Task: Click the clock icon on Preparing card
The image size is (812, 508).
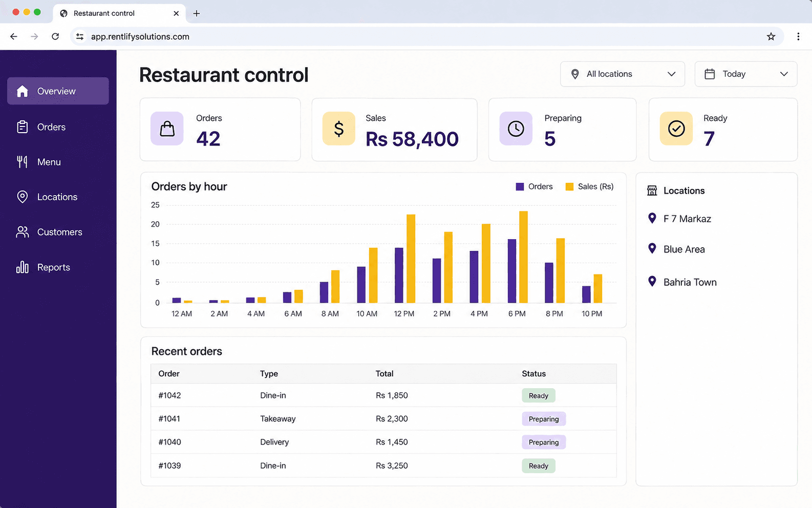Action: point(516,129)
